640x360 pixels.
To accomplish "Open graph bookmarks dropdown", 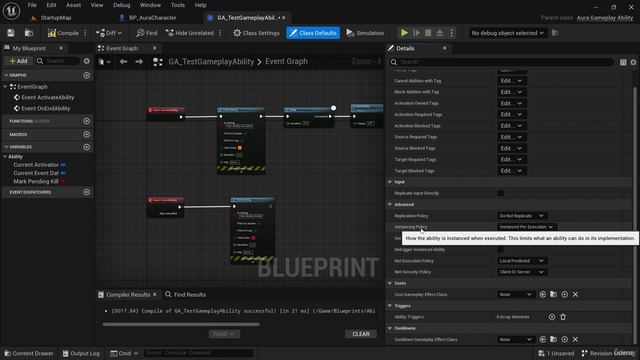I will click(x=105, y=62).
